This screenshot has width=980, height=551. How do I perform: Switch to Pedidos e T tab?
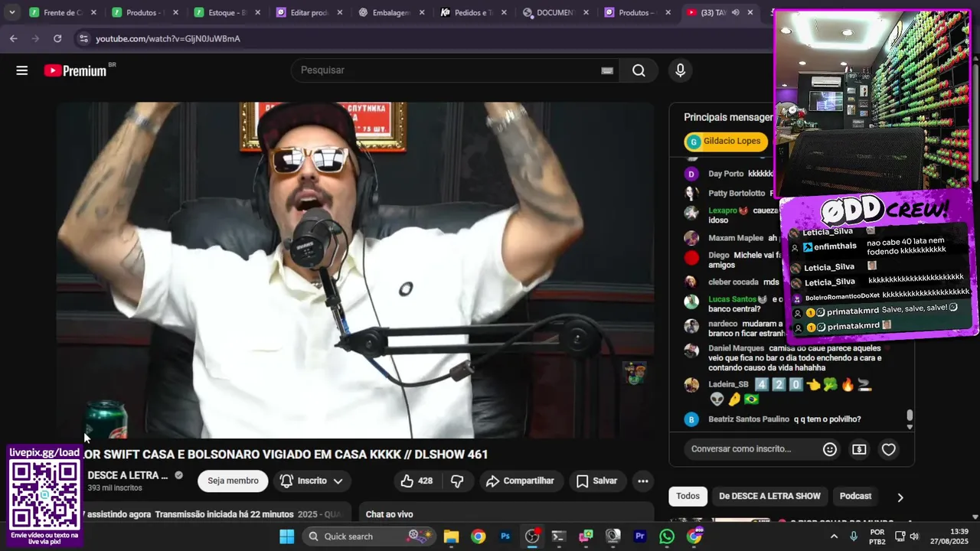coord(473,12)
